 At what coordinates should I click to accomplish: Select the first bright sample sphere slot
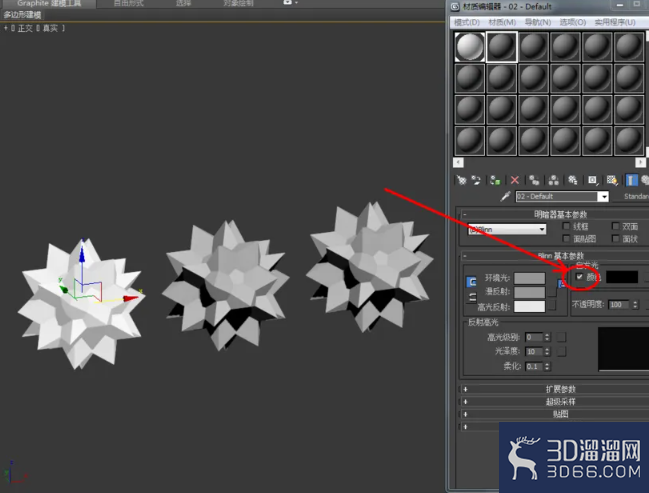(469, 47)
